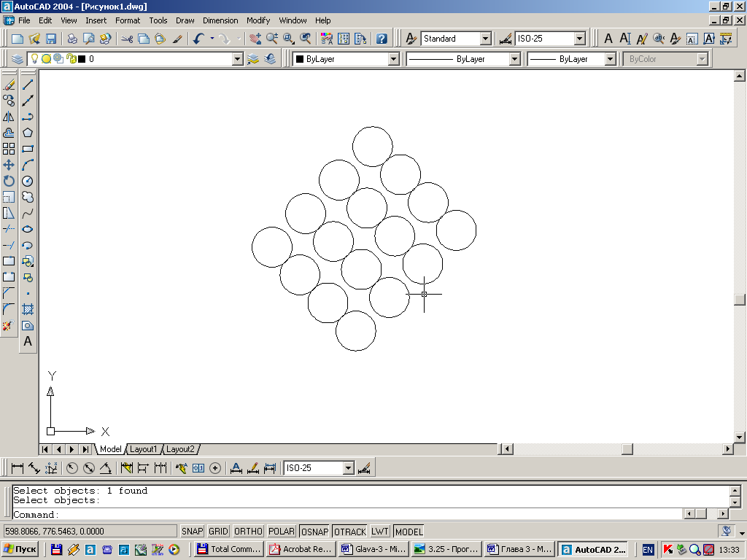Click the Save icon in standard toolbar
This screenshot has height=560, width=747.
51,39
